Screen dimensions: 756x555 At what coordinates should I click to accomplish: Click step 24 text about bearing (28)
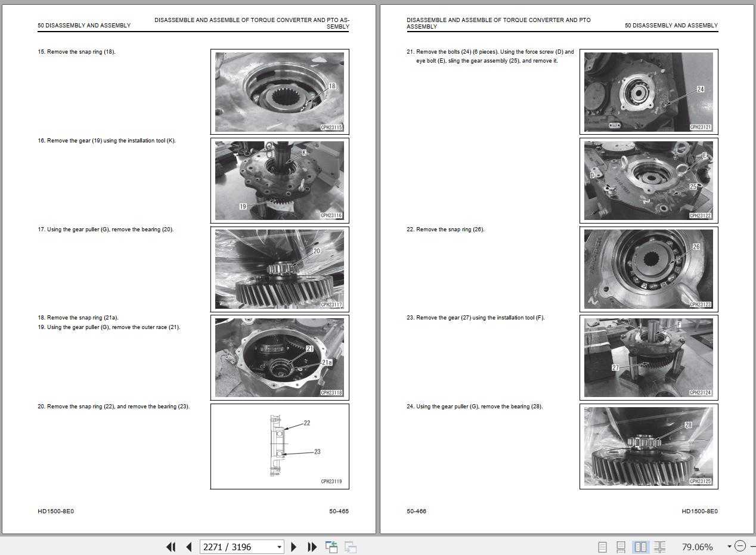[x=475, y=407]
